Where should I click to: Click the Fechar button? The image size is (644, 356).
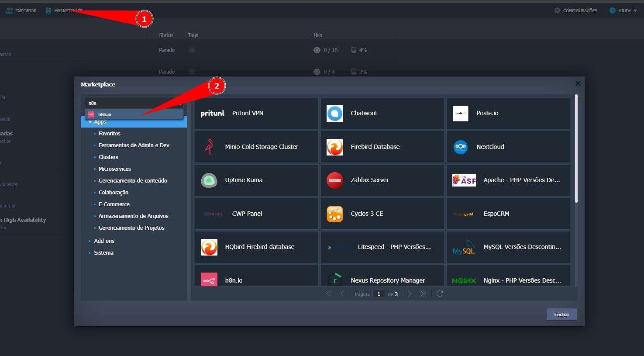(x=561, y=315)
